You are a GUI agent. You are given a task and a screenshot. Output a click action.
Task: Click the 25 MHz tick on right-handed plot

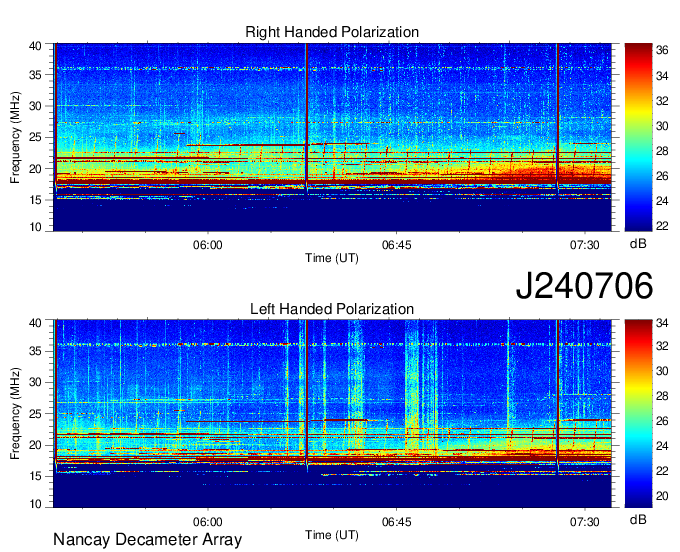click(35, 137)
